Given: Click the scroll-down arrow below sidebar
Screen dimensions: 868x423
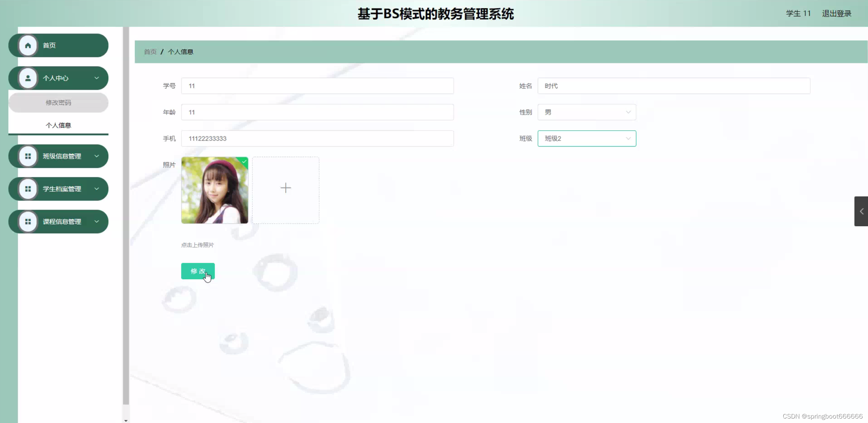Looking at the screenshot, I should pos(126,421).
